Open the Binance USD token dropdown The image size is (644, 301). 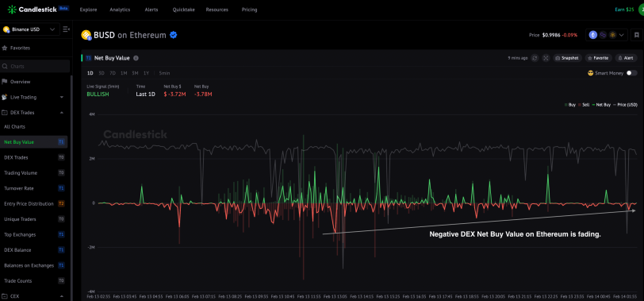[29, 29]
